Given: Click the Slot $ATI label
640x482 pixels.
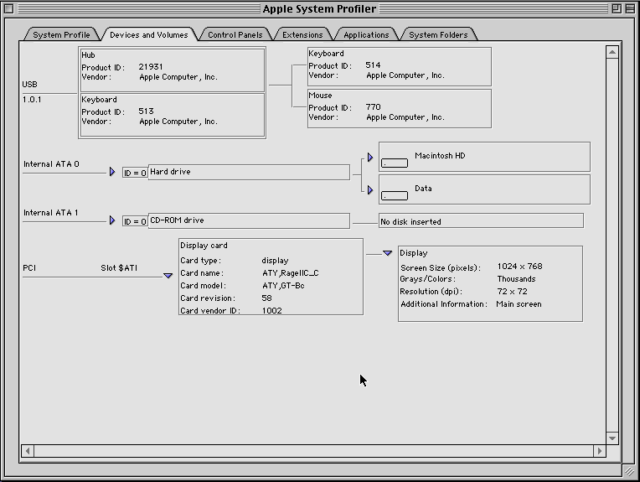Looking at the screenshot, I should click(x=119, y=268).
